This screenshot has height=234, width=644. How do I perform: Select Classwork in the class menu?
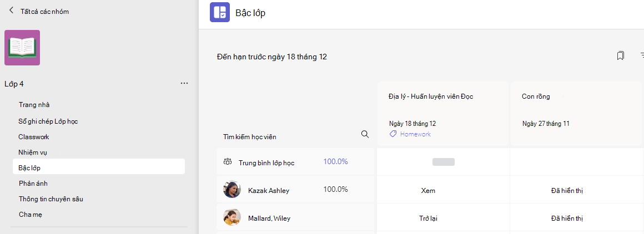(34, 137)
